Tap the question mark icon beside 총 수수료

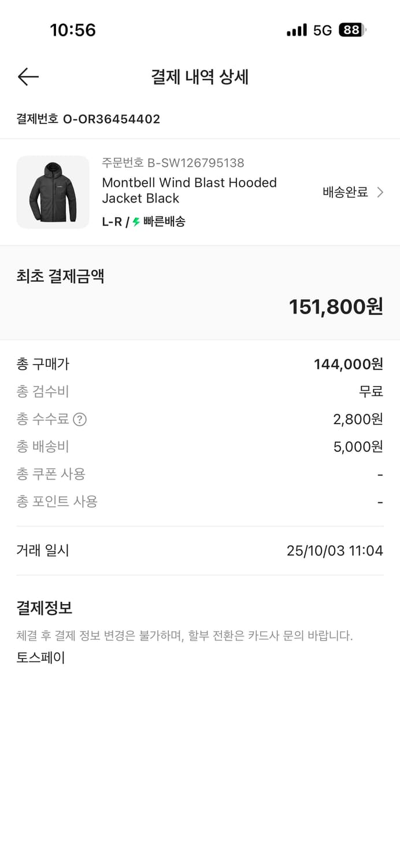tap(80, 419)
